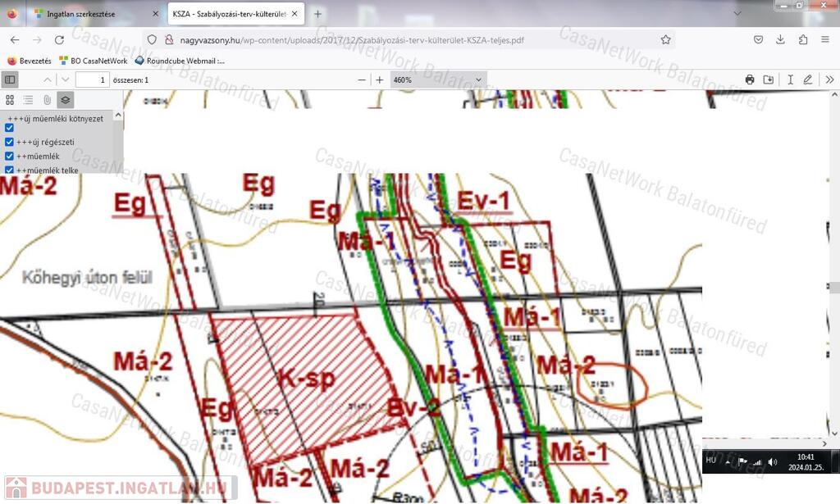Show attachments in sidebar
This screenshot has height=504, width=840.
pos(47,100)
